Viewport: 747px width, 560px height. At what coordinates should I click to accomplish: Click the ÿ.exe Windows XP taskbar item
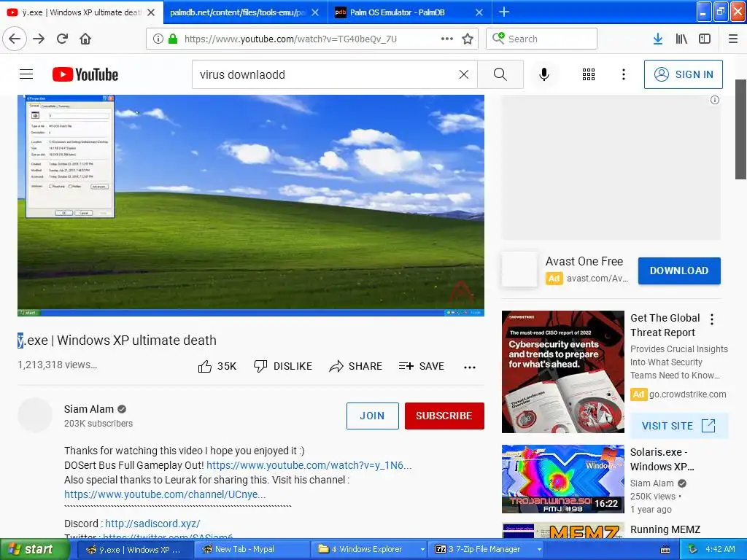[135, 550]
